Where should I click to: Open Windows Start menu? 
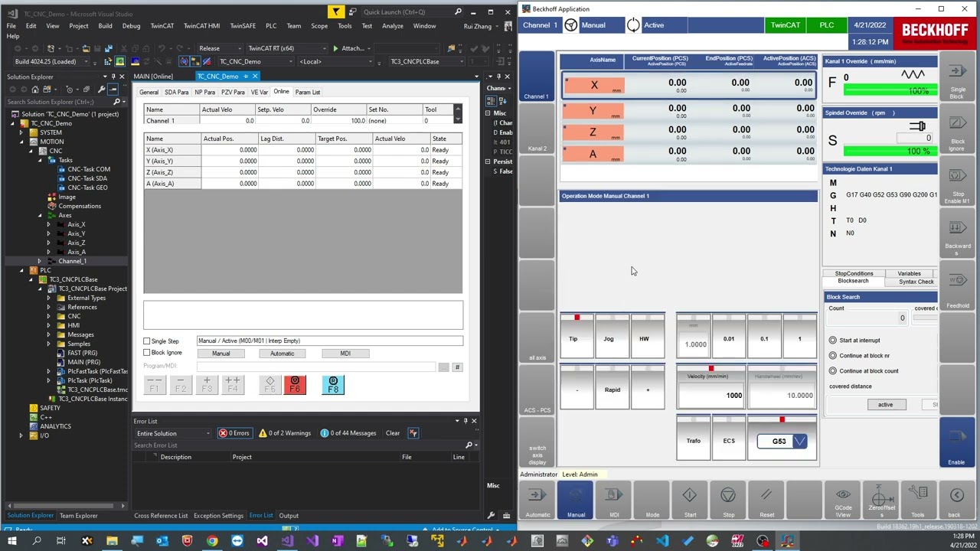[x=11, y=541]
